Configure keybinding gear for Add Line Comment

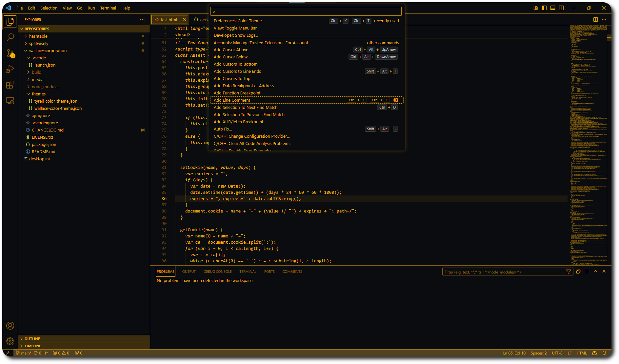[396, 100]
